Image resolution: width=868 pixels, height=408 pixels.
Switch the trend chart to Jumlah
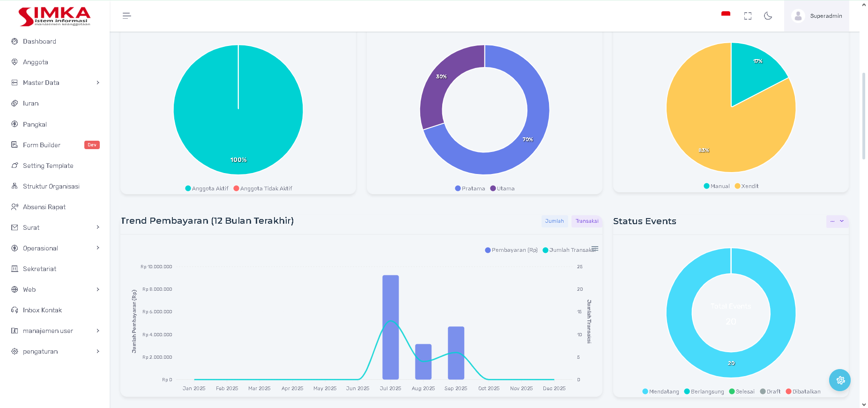554,221
